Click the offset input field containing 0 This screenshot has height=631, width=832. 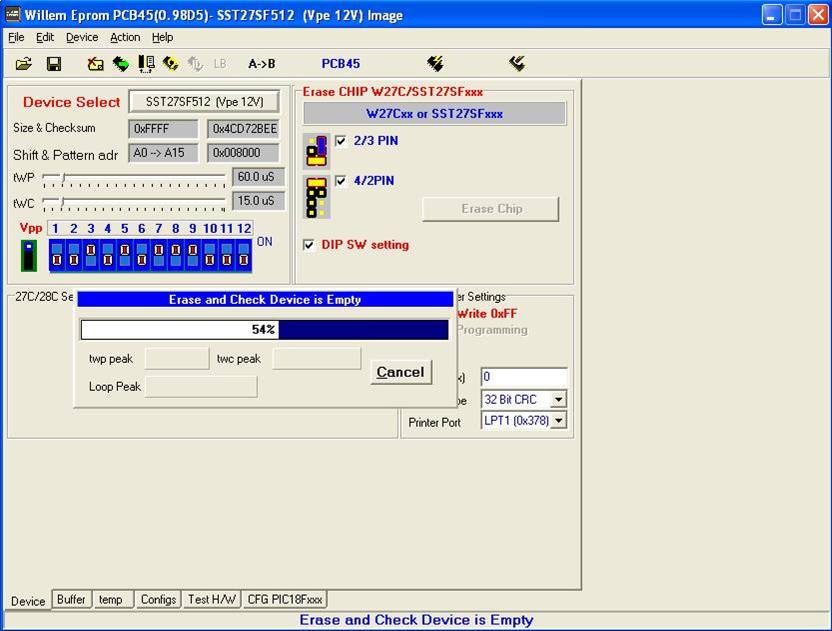524,377
